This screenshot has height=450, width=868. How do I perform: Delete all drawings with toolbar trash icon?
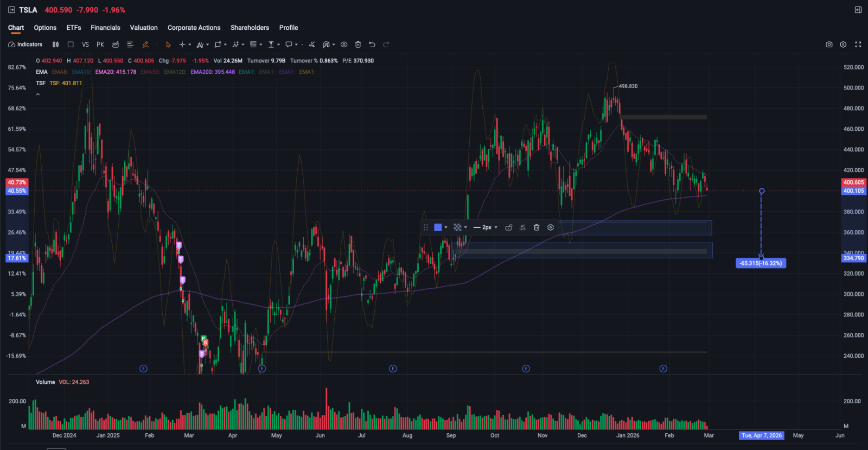coord(358,45)
